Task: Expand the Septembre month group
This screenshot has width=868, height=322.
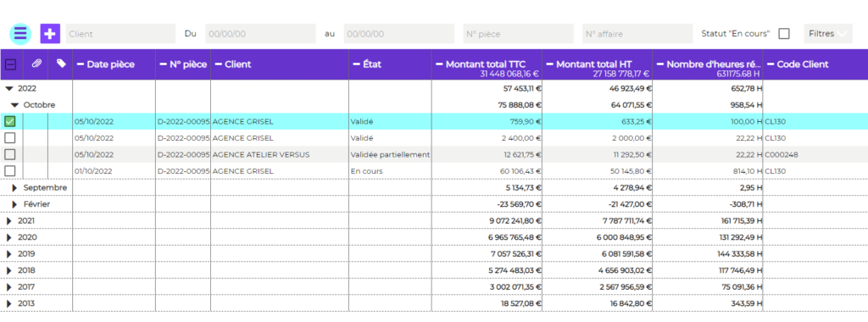Action: point(15,187)
